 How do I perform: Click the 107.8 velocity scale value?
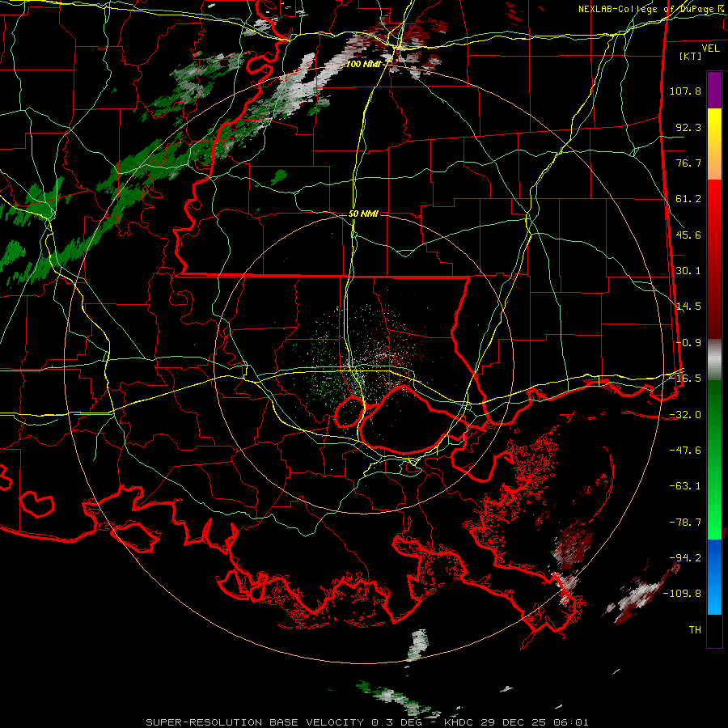(685, 91)
